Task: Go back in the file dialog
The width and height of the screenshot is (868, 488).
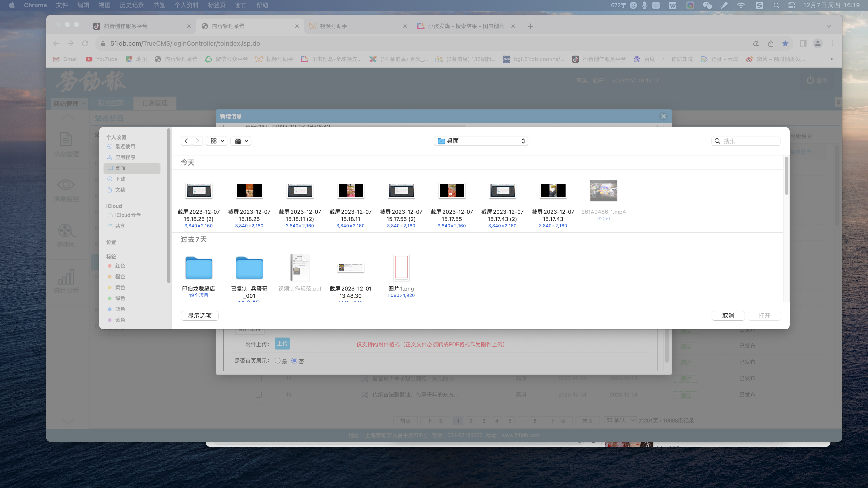Action: point(186,141)
